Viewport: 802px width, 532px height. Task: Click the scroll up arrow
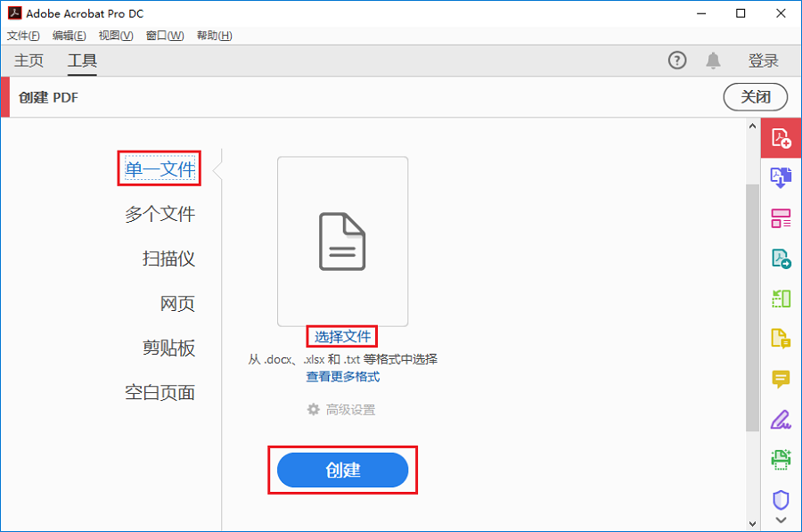tap(752, 126)
